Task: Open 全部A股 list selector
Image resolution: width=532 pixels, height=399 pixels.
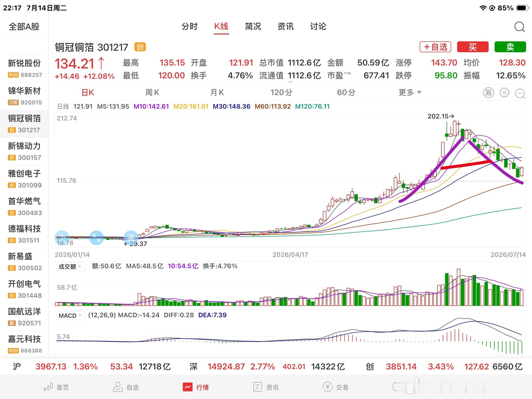Action: (24, 27)
